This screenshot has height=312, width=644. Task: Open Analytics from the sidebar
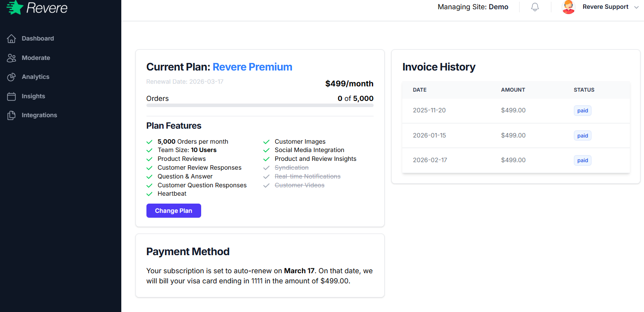[35, 77]
